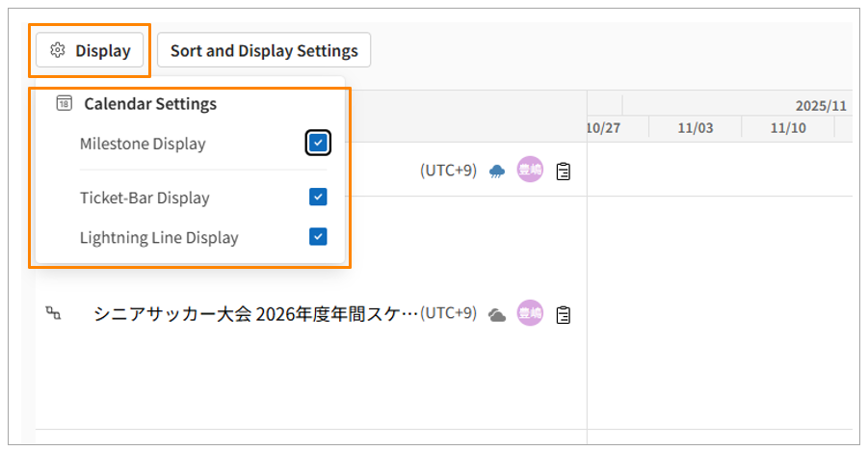
Task: Toggle the Ticket-Bar Display checkbox
Action: (319, 198)
